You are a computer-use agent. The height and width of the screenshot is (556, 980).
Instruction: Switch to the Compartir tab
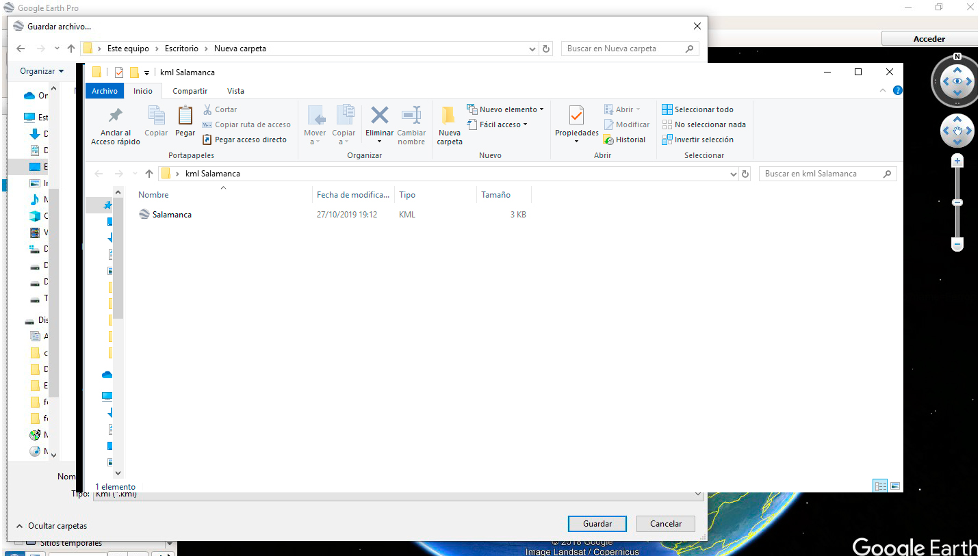pos(190,91)
